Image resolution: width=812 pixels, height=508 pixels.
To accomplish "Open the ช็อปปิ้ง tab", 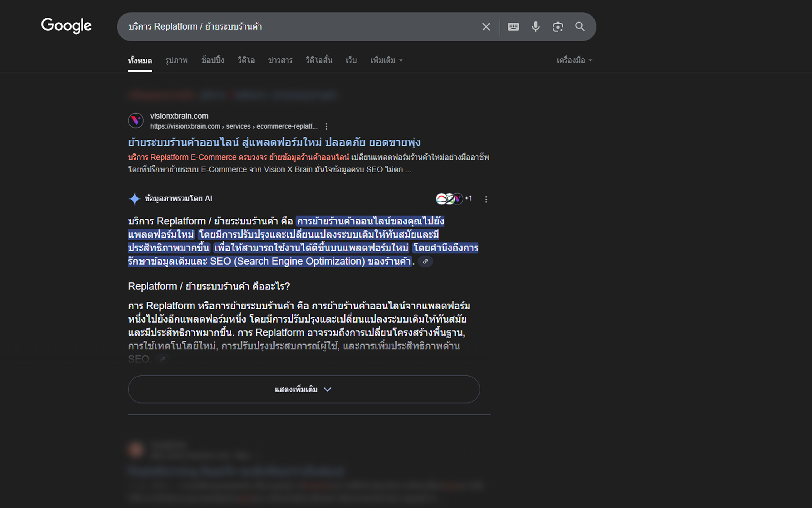I will pyautogui.click(x=213, y=60).
